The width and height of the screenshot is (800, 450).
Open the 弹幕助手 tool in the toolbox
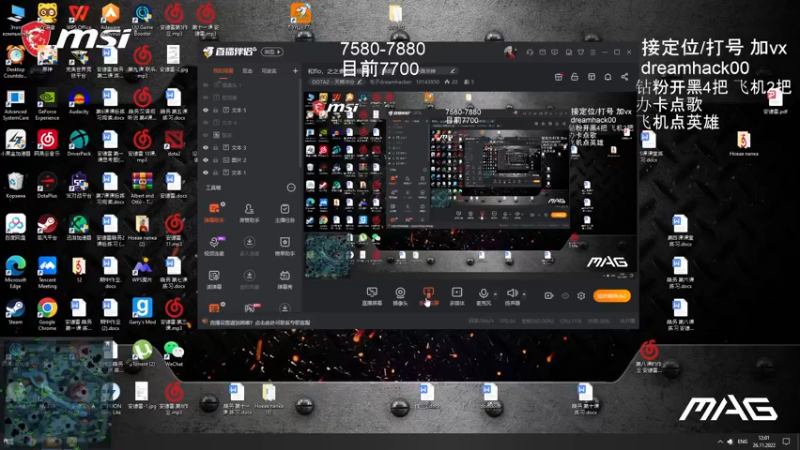click(x=214, y=212)
